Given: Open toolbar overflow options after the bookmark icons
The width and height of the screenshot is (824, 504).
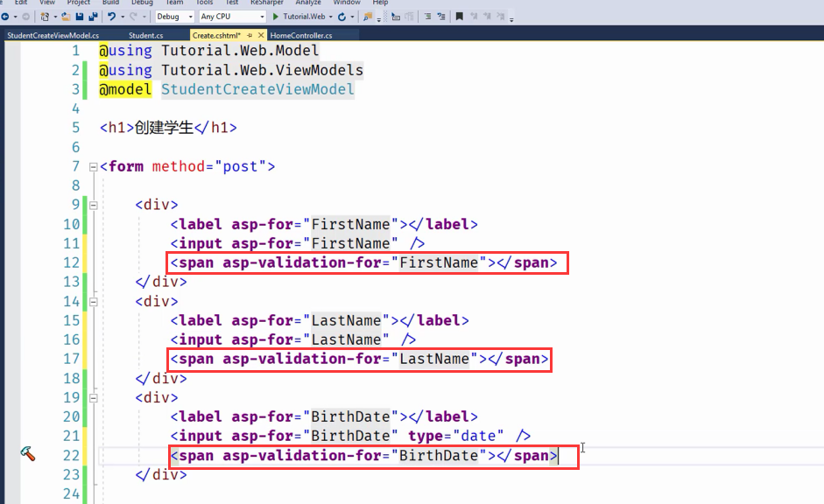Looking at the screenshot, I should tap(511, 19).
